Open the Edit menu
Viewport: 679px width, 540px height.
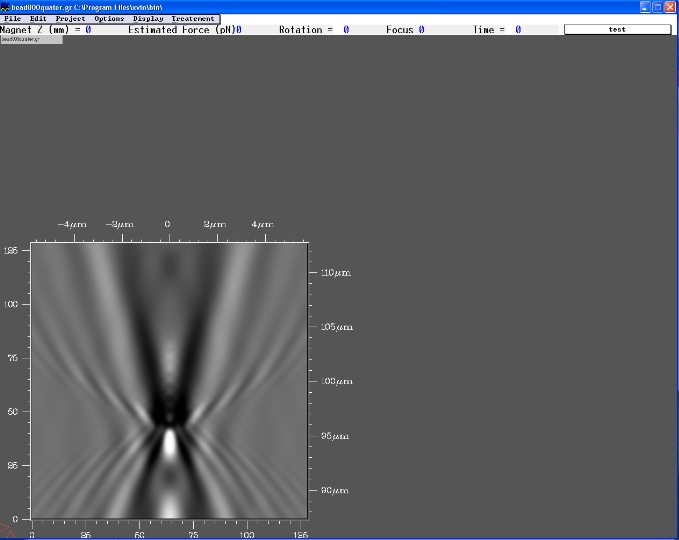coord(38,19)
